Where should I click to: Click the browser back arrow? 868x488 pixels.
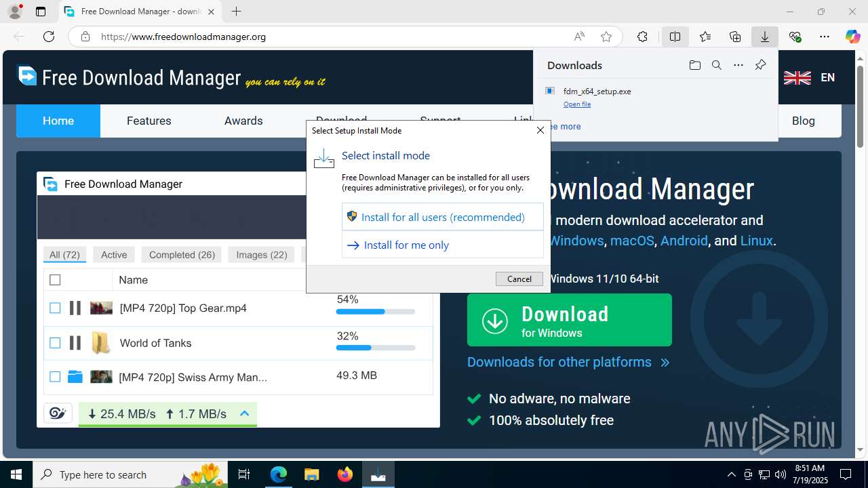coord(19,37)
